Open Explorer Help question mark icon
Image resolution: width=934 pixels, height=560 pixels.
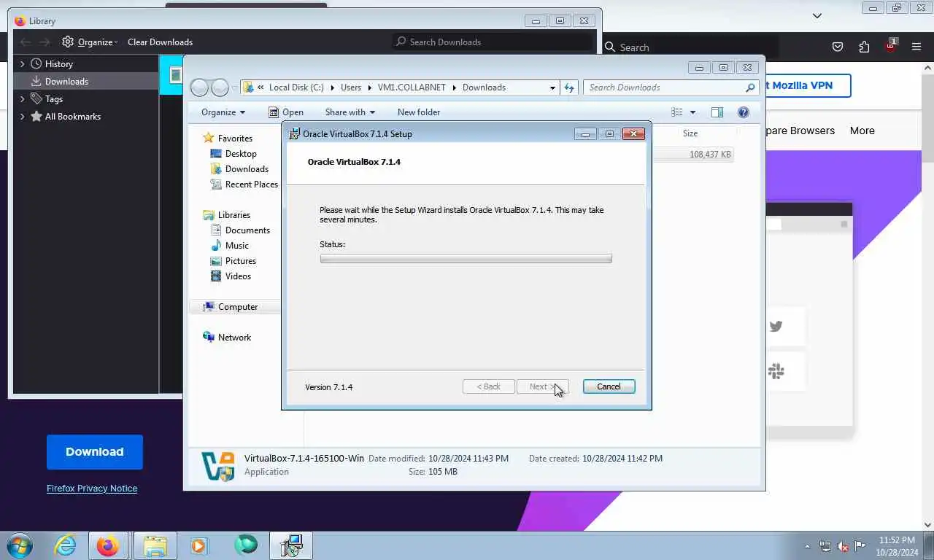click(744, 112)
